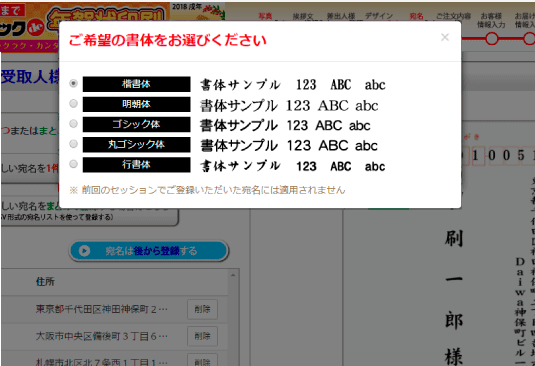Select the 楷書体 radio button
The width and height of the screenshot is (535, 366).
pyautogui.click(x=73, y=84)
